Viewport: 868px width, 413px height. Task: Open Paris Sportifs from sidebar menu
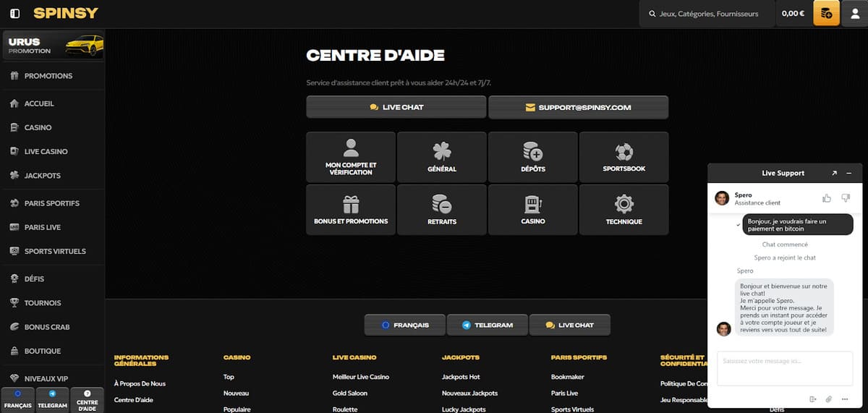coord(51,203)
